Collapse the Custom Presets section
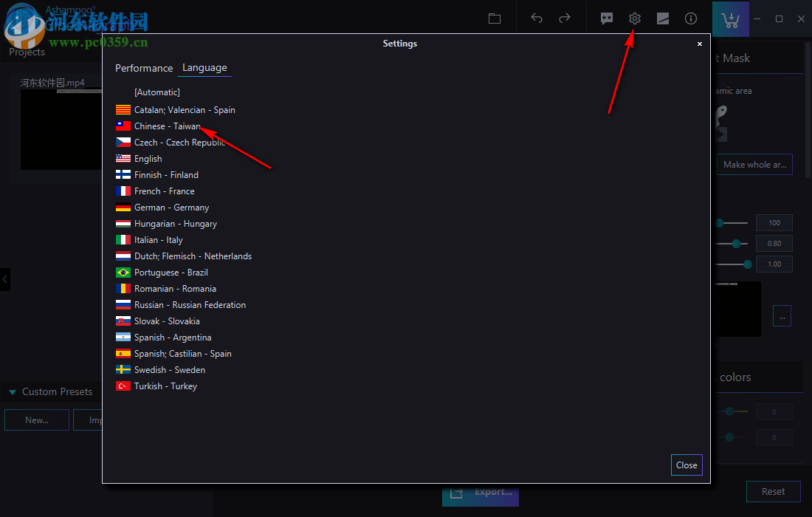The image size is (812, 517). [13, 392]
